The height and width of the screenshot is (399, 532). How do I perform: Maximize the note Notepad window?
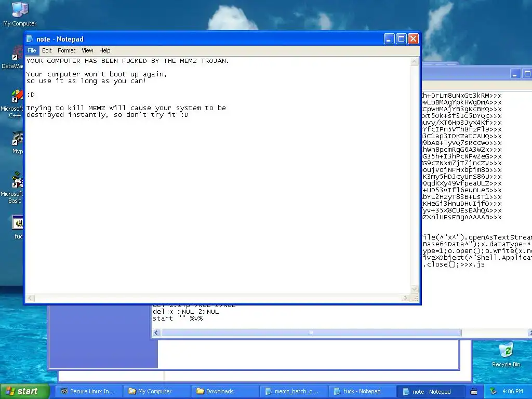(401, 39)
